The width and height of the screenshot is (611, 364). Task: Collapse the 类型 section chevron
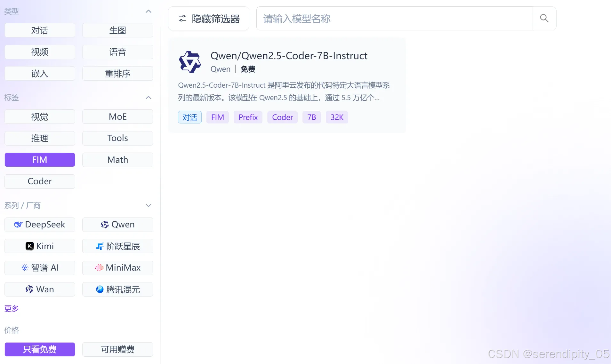(149, 11)
